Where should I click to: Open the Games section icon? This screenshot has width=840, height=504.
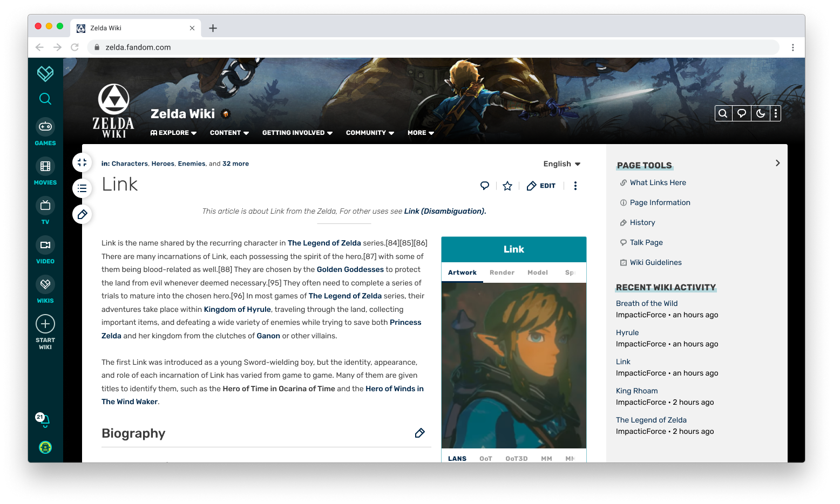click(x=45, y=127)
